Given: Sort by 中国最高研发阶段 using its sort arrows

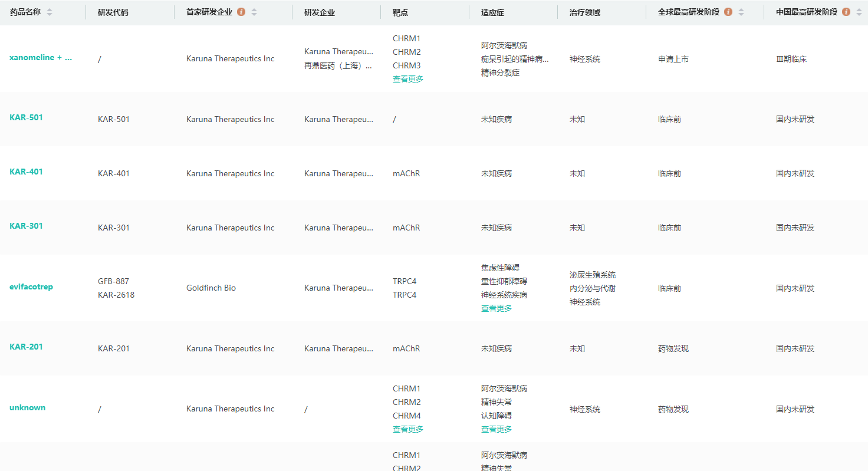Looking at the screenshot, I should point(859,12).
